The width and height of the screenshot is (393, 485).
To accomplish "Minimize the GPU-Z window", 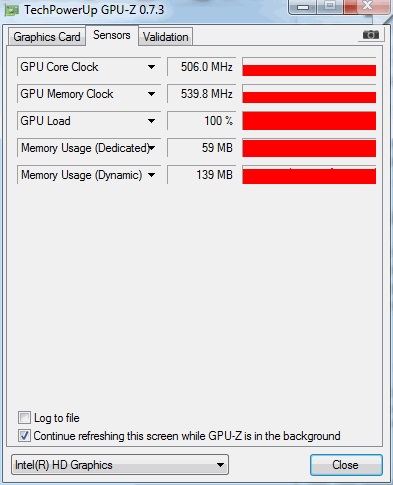I will 302,7.
